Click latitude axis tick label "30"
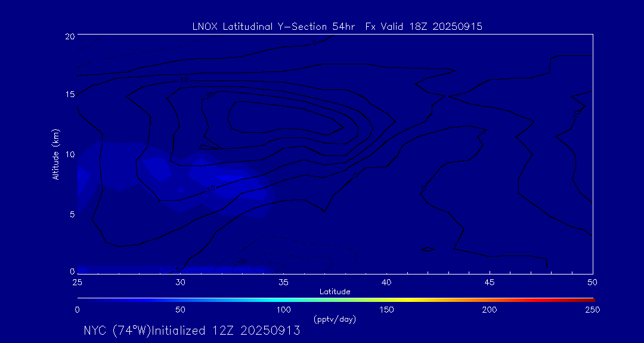 [x=180, y=283]
